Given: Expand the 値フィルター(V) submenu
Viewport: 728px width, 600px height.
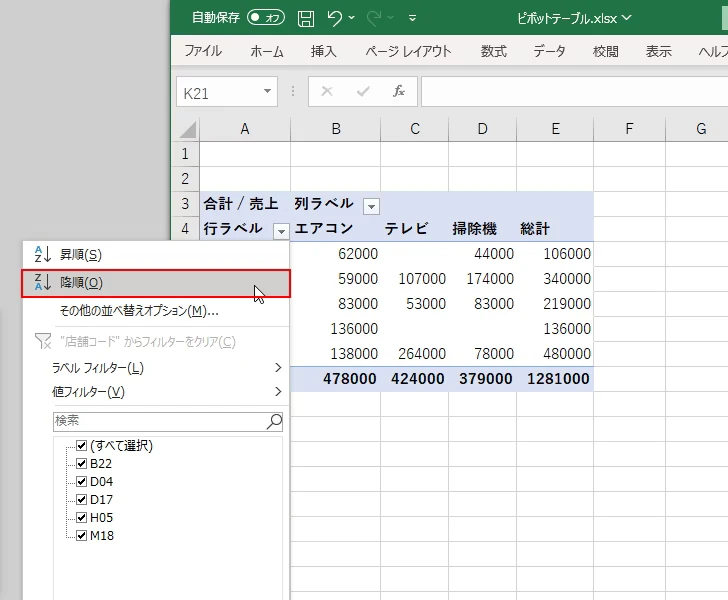Looking at the screenshot, I should coord(156,392).
